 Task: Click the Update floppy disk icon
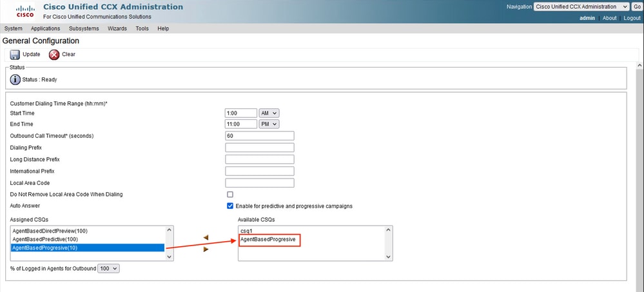[15, 55]
